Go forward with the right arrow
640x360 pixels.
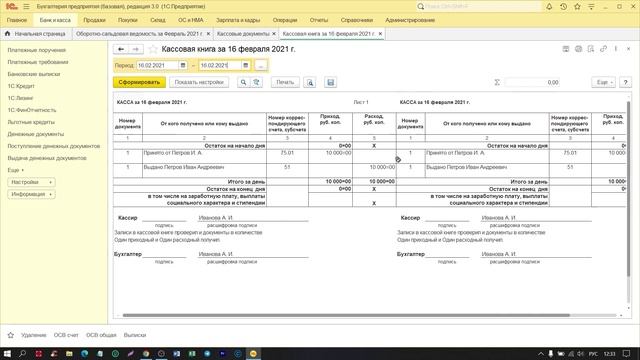[x=136, y=49]
